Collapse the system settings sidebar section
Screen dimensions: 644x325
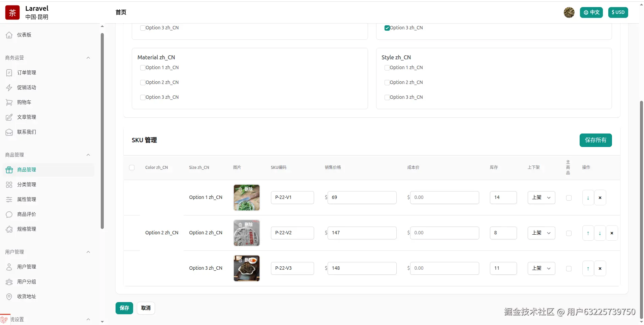[88, 320]
